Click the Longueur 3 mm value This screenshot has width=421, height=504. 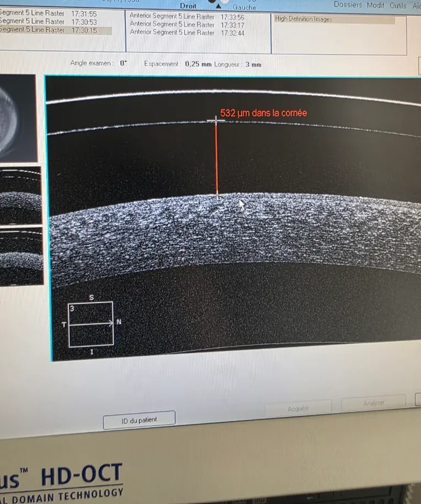click(x=253, y=64)
